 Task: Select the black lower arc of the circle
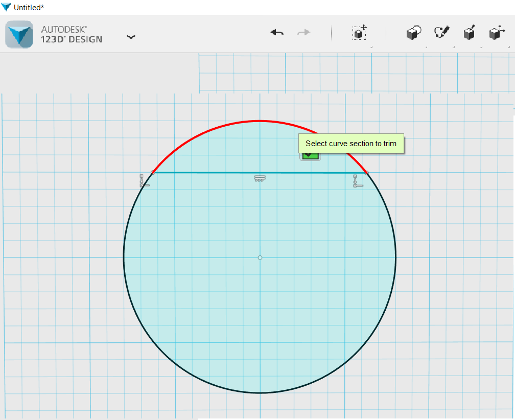coord(260,392)
